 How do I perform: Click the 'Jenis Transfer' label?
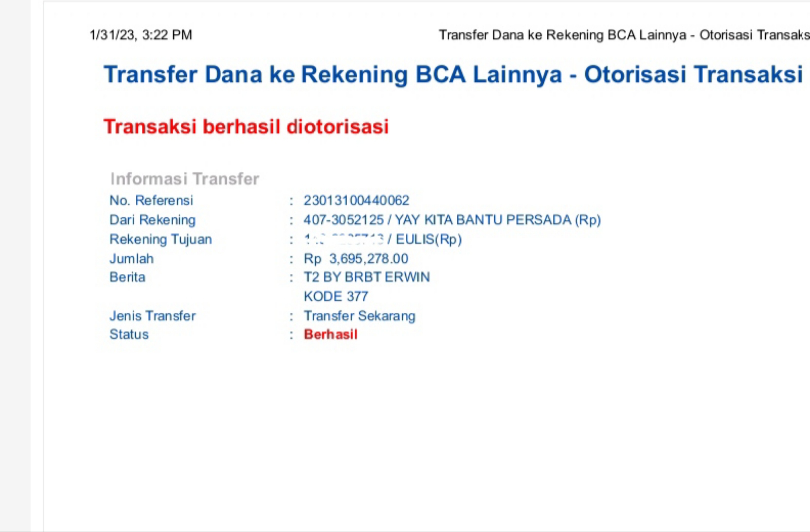[152, 316]
